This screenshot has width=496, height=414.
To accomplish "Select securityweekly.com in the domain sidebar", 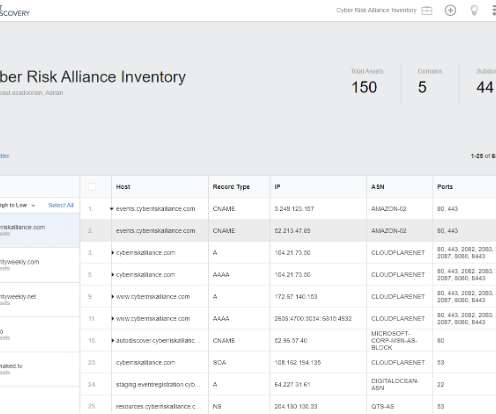I will tap(40, 265).
